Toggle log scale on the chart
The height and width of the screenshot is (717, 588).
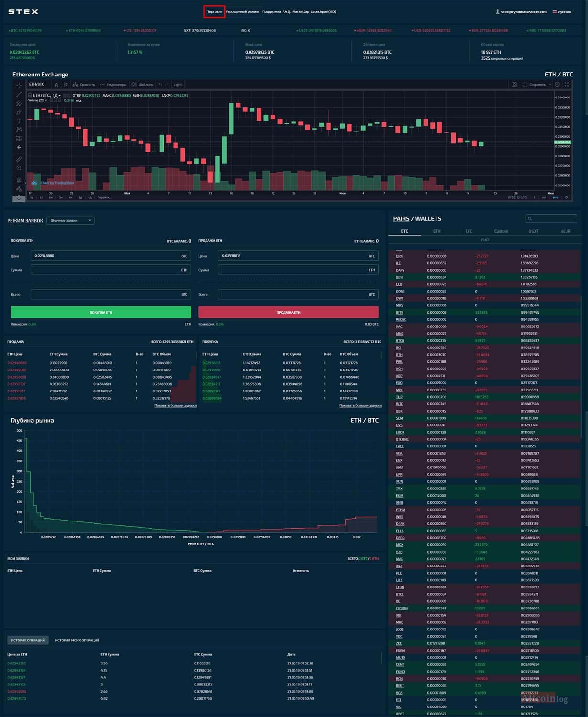pos(544,197)
